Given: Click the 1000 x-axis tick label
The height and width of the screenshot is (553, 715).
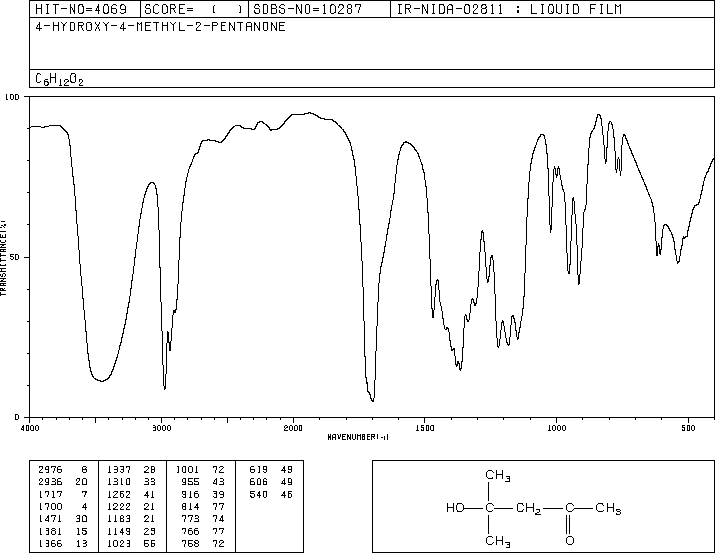Looking at the screenshot, I should [x=557, y=428].
